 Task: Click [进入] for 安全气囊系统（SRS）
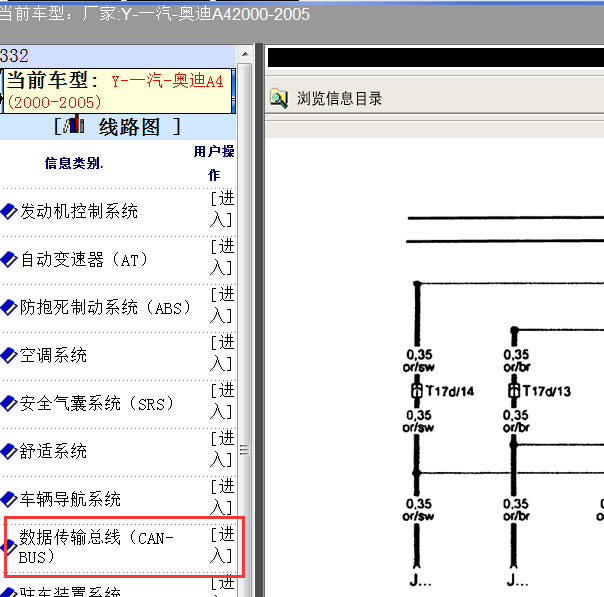click(x=222, y=401)
